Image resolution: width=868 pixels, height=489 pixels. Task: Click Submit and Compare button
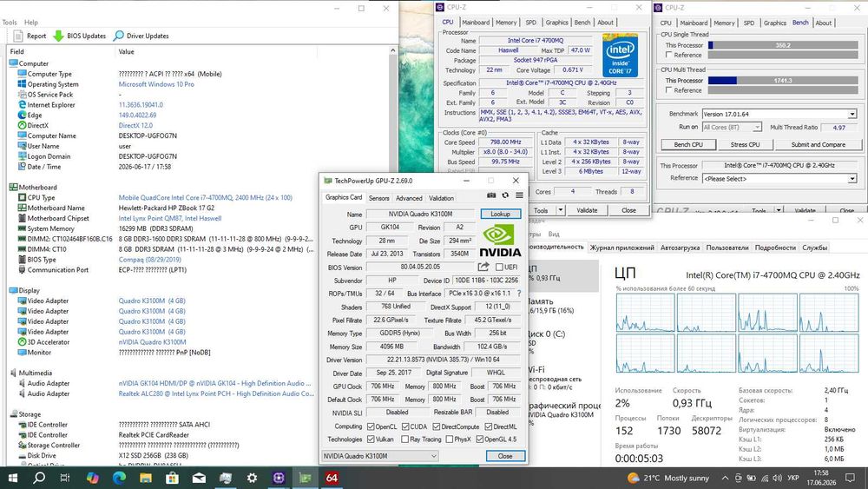click(x=819, y=144)
